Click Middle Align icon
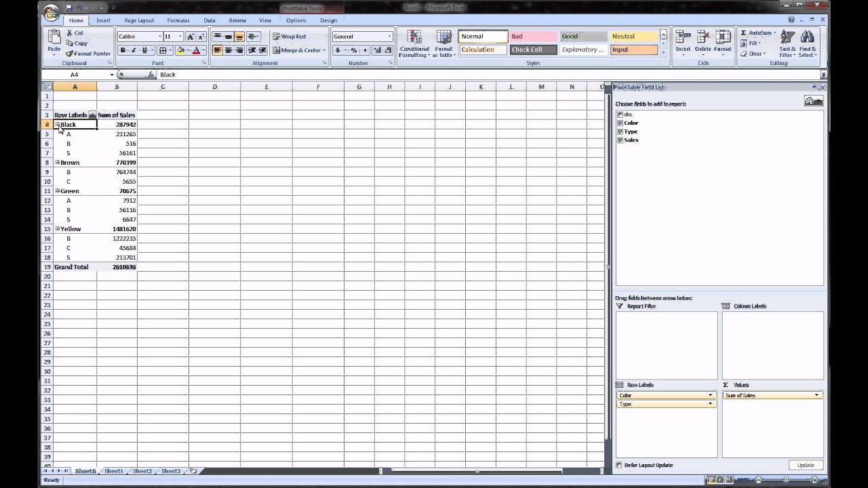Screen dimensions: 868x488 229,37
